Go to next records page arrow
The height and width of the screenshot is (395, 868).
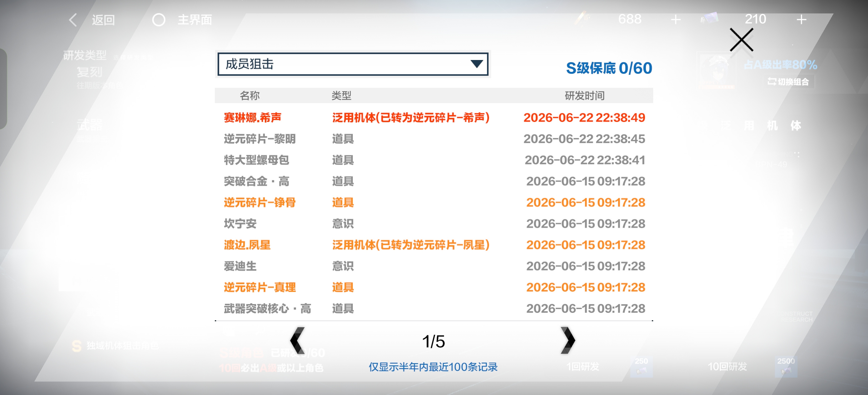pyautogui.click(x=567, y=340)
